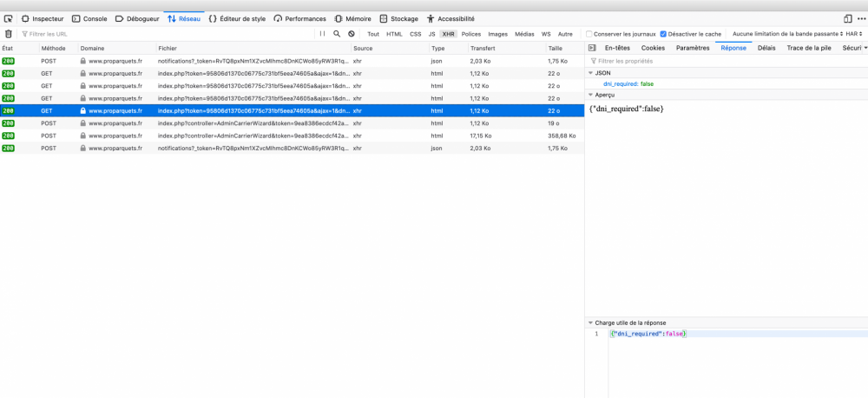Filter requests by WS

point(546,34)
